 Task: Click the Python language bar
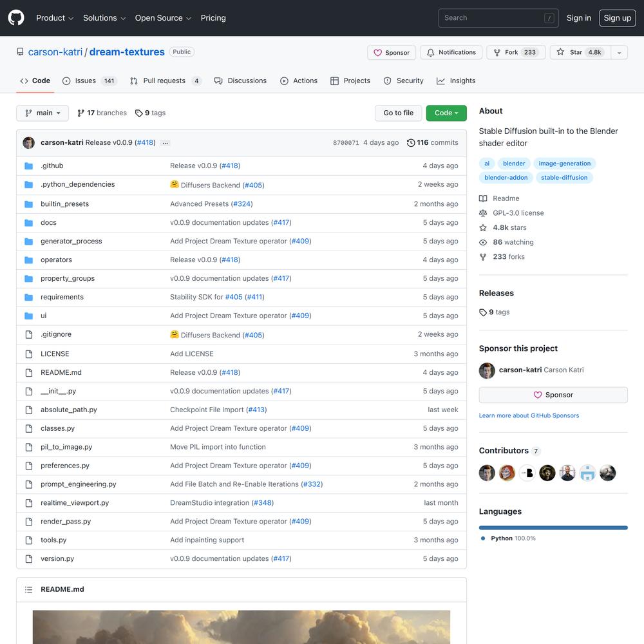pos(553,528)
